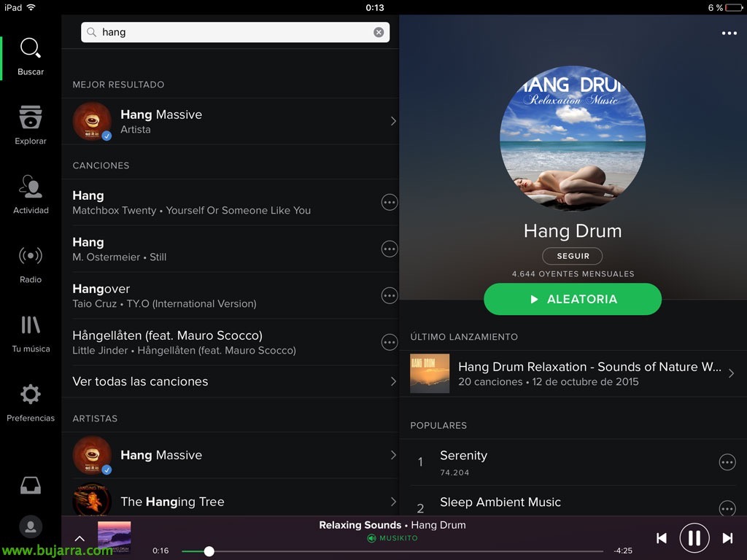747x560 pixels.
Task: Tap the 0:13 clock in status bar
Action: (375, 7)
